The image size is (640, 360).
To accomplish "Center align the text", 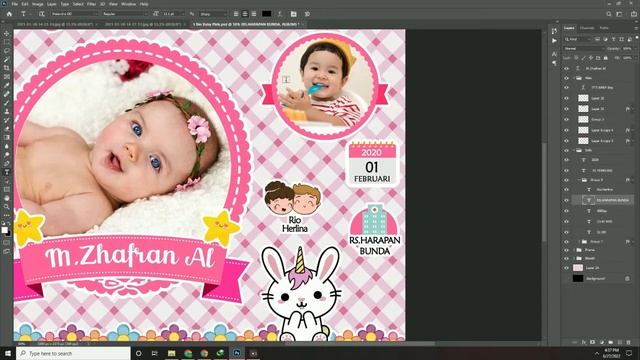I will click(245, 14).
